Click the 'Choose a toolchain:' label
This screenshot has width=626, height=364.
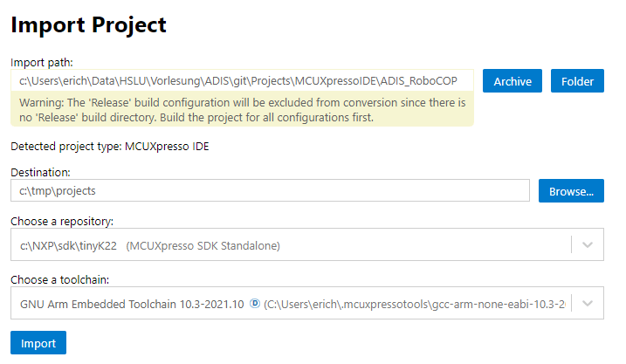58,279
